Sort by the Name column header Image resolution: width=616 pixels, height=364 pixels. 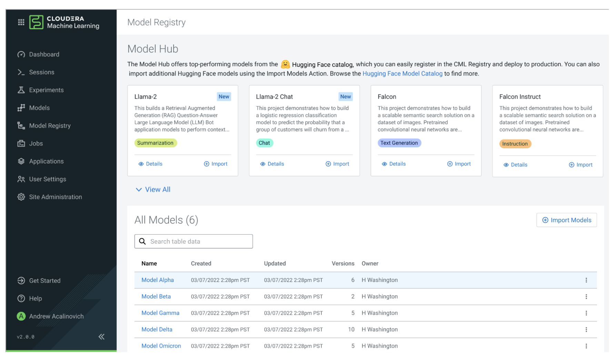click(149, 264)
